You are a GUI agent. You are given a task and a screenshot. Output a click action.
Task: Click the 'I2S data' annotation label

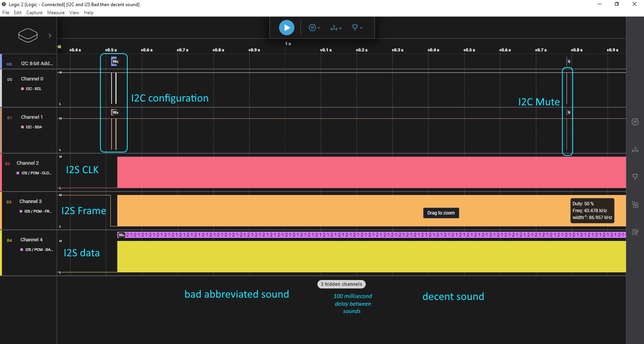[82, 253]
